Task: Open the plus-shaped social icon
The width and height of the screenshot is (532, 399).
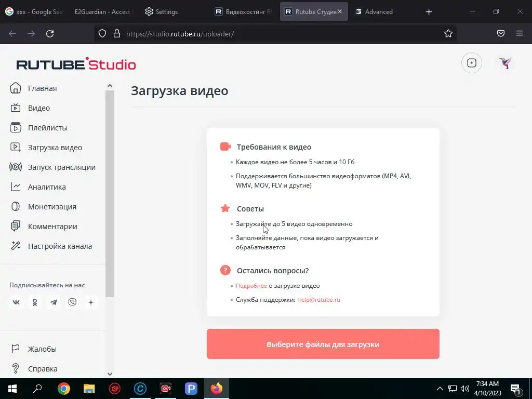Action: point(90,302)
